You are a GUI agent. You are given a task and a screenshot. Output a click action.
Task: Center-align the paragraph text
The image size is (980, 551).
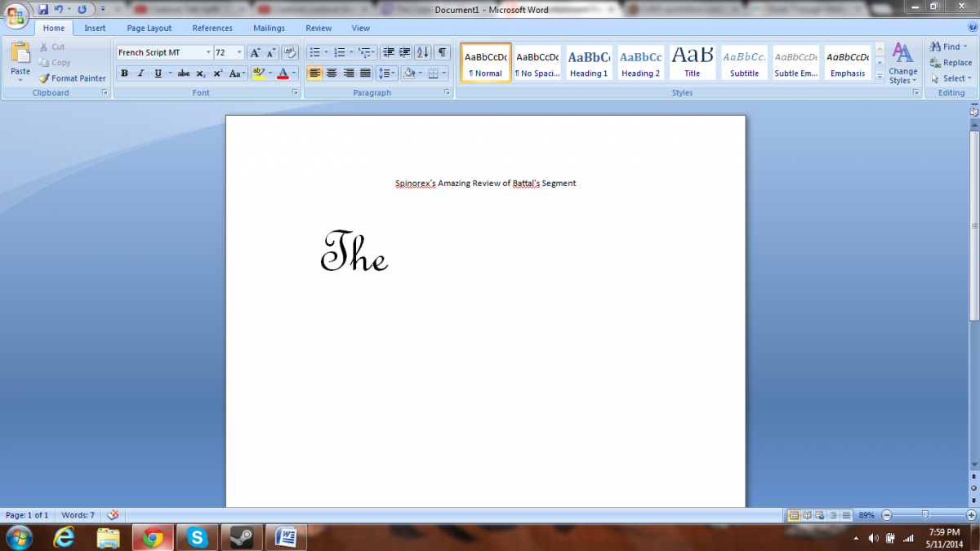click(332, 73)
